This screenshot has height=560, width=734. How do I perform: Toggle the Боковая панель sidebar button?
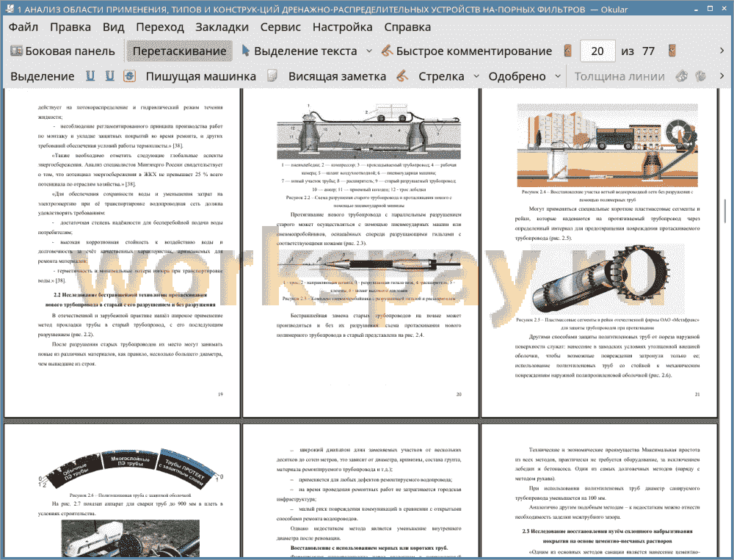pos(62,51)
